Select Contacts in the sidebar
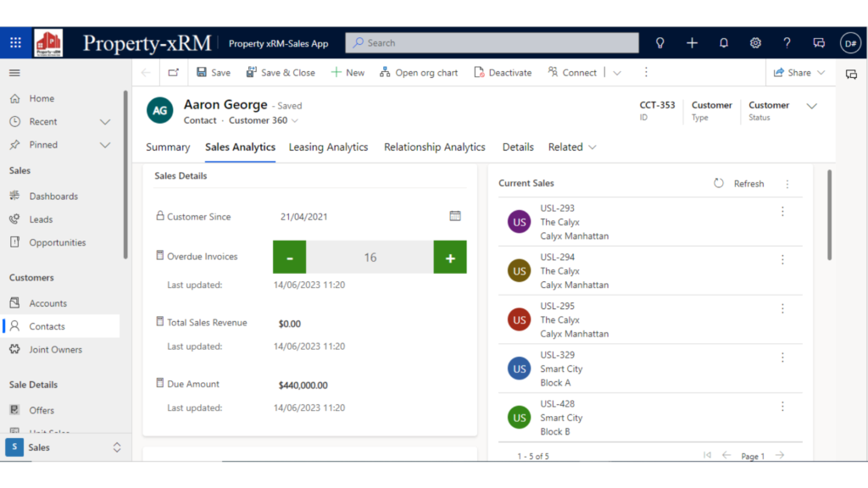The width and height of the screenshot is (868, 488). click(61, 326)
